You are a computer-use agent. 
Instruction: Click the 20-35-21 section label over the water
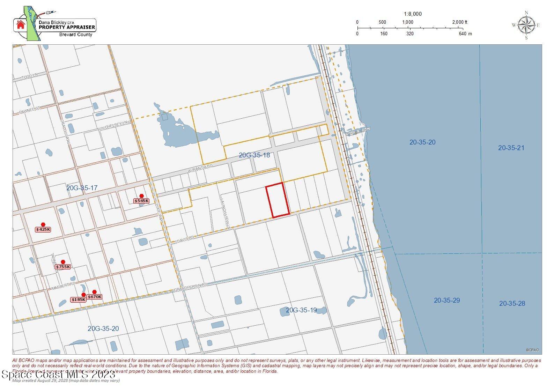coord(511,148)
